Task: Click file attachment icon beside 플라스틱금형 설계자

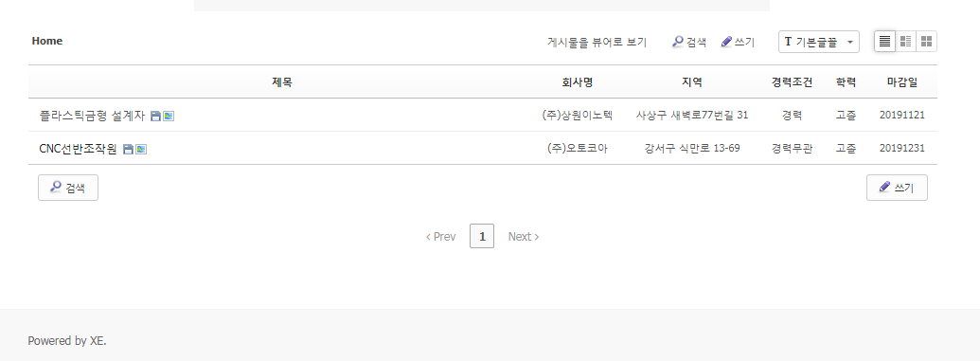Action: 155,116
